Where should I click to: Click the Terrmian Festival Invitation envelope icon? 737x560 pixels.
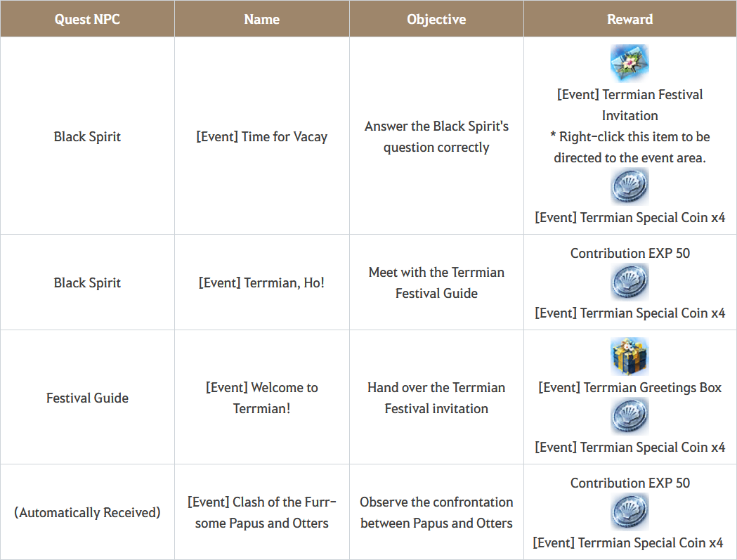click(x=630, y=63)
